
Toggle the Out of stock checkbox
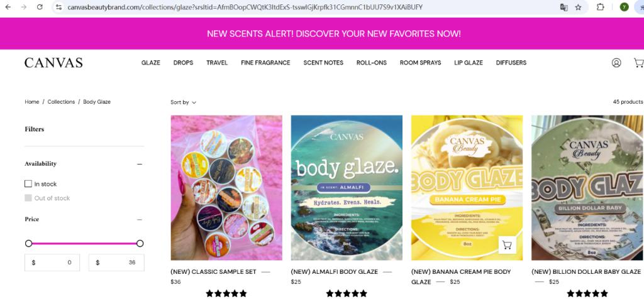28,198
